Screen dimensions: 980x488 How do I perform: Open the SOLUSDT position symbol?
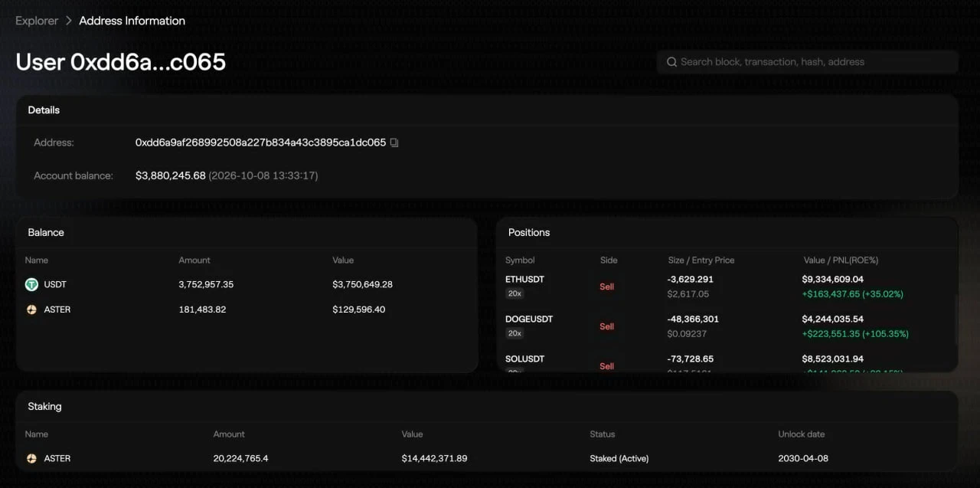(x=525, y=359)
